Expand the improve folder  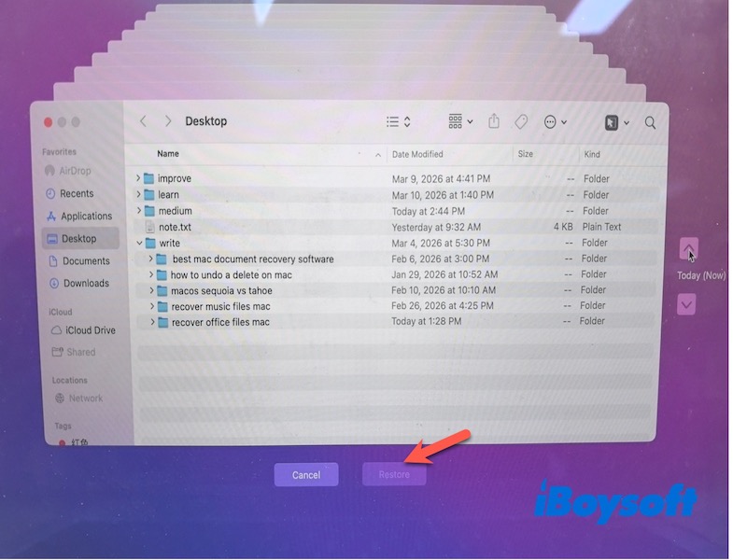click(138, 178)
